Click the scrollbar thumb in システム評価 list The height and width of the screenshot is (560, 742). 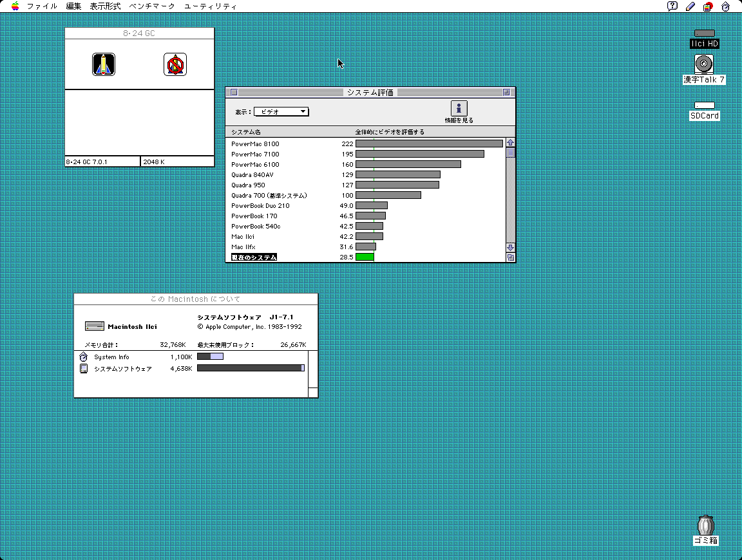(x=510, y=153)
